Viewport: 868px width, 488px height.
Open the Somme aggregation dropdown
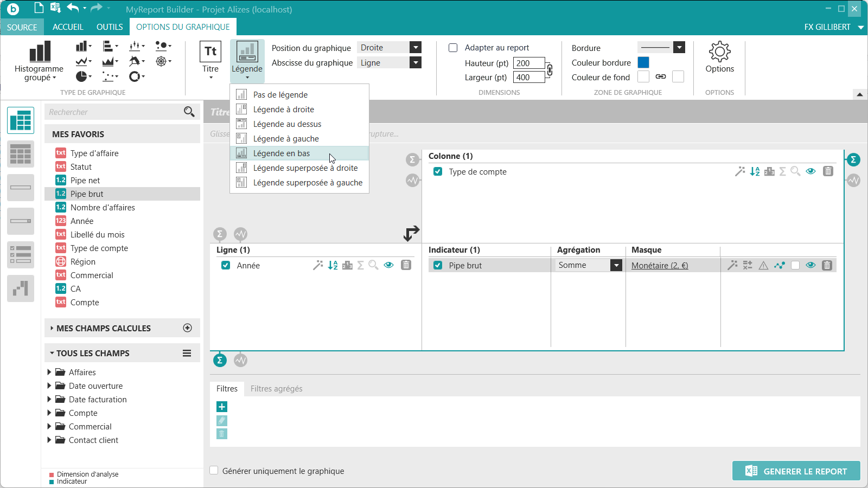616,265
